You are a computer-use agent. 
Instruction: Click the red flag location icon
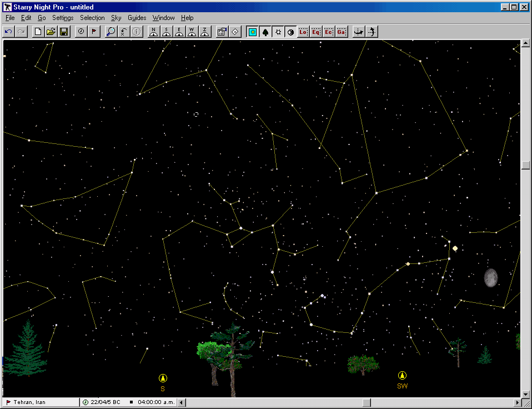(x=94, y=32)
